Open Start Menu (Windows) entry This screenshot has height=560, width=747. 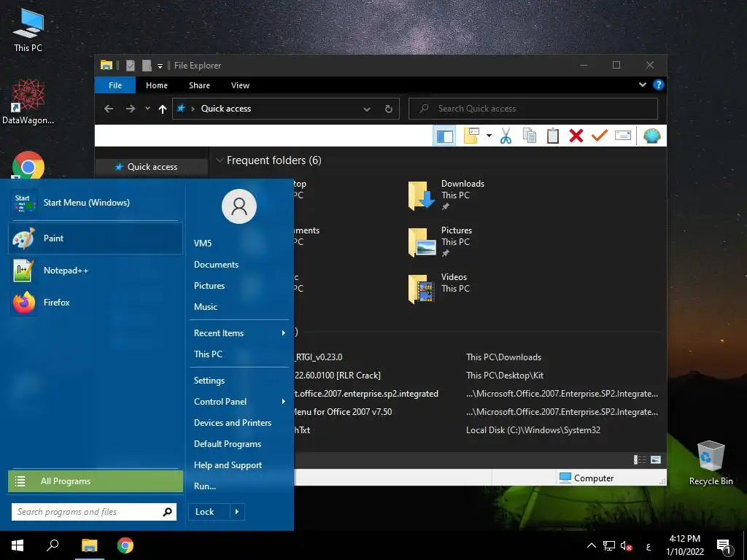click(x=94, y=203)
